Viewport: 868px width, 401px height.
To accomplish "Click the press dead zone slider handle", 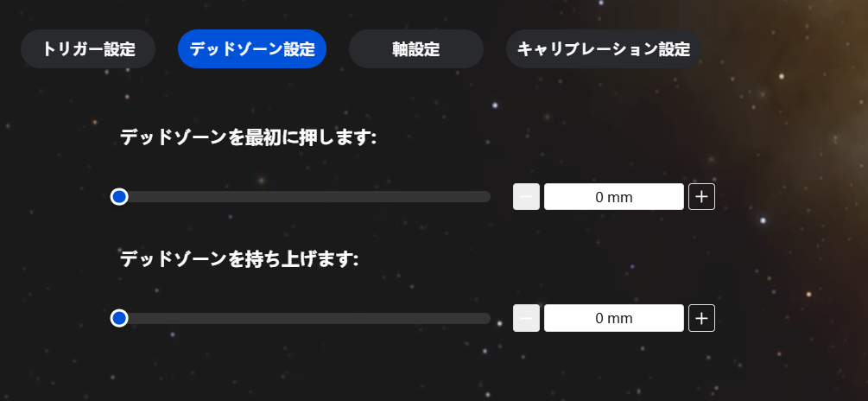I will click(x=119, y=197).
